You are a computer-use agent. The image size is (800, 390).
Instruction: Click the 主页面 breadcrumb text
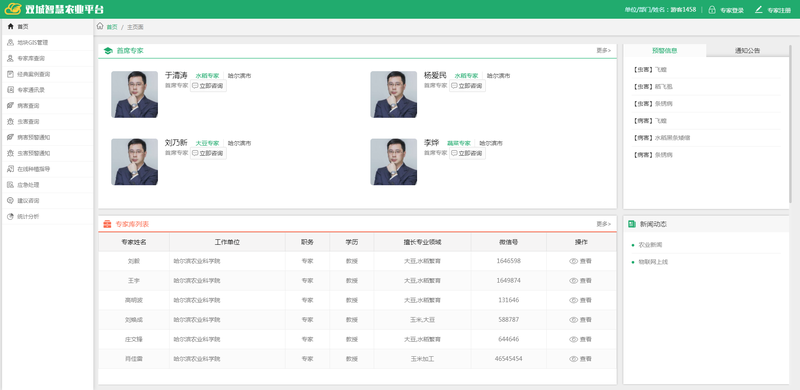point(135,27)
